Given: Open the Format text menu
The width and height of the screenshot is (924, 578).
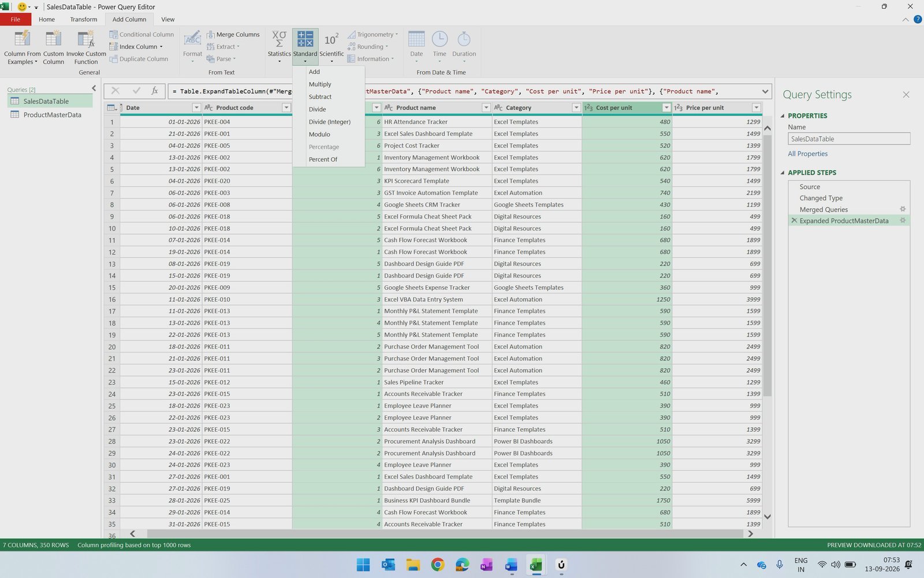Looking at the screenshot, I should [192, 47].
